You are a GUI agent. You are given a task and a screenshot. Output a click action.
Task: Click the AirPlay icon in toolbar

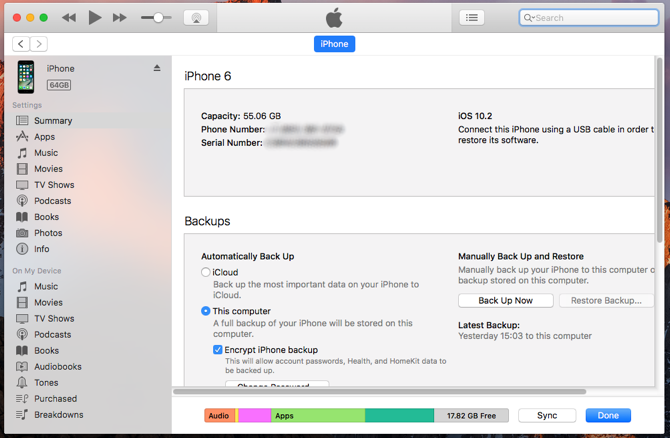click(x=196, y=18)
